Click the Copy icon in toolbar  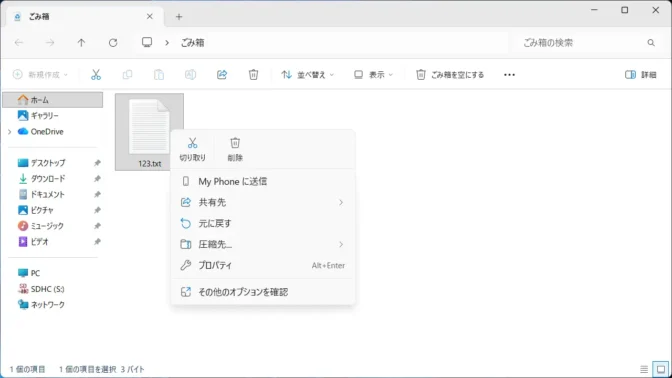coord(127,75)
